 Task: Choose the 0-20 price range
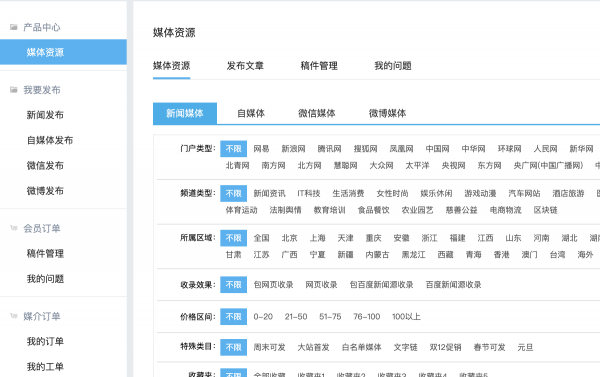click(x=263, y=317)
